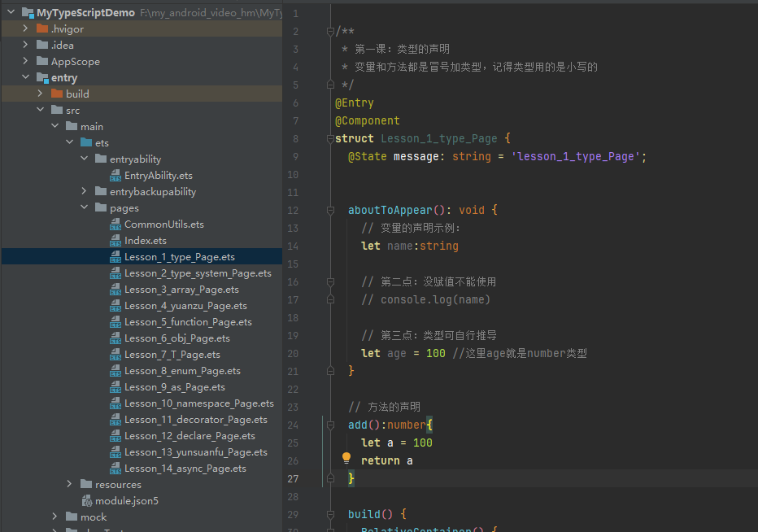The width and height of the screenshot is (758, 532).
Task: Expand the resources folder
Action: (69, 484)
